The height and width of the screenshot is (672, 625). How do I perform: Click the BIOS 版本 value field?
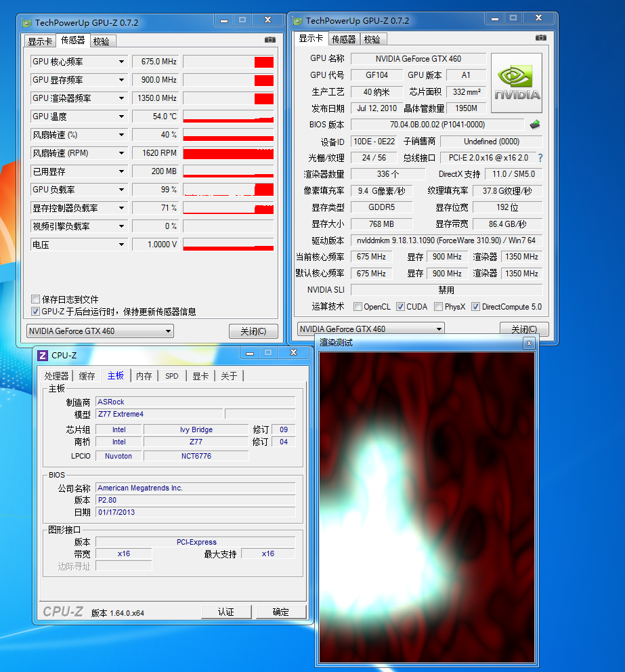click(437, 125)
